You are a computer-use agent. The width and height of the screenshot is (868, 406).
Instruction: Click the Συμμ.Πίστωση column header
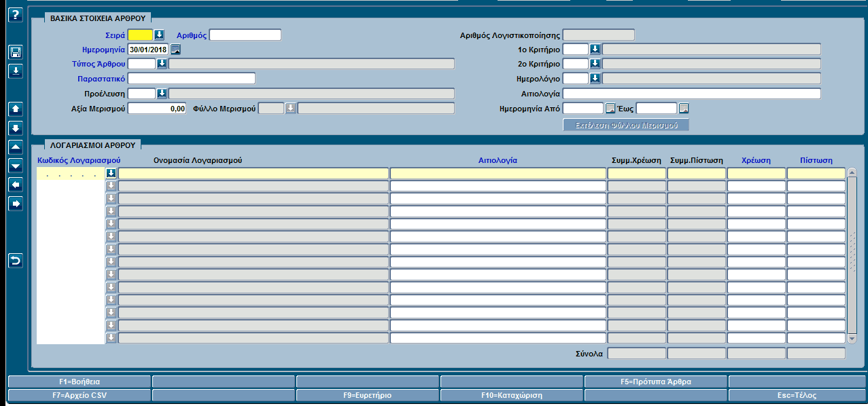[x=697, y=160]
